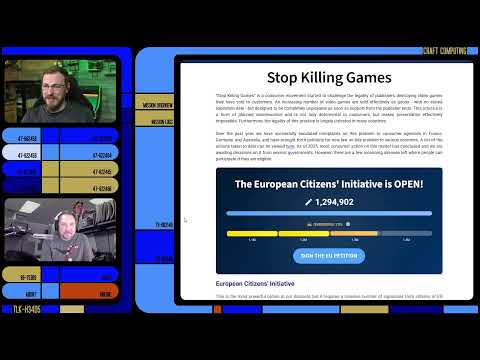480x360 pixels.
Task: Select the Mission Logs panel tab
Action: 155,119
